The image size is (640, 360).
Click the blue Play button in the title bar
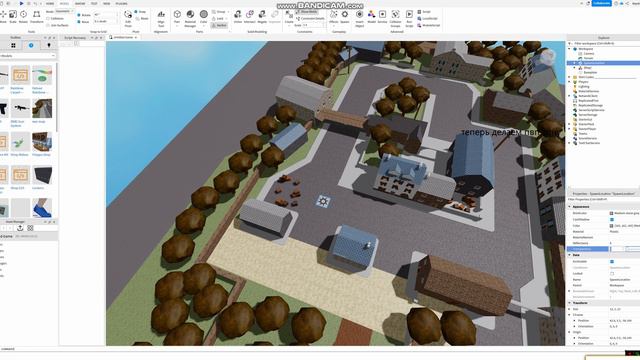(x=21, y=3)
